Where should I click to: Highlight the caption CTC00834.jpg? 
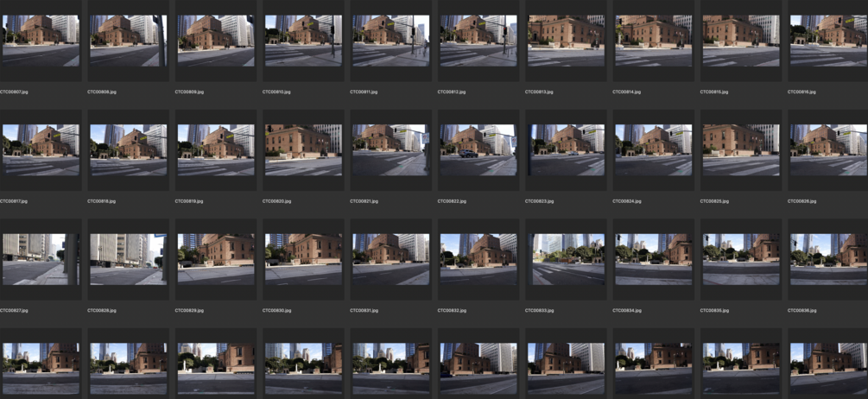tap(627, 310)
